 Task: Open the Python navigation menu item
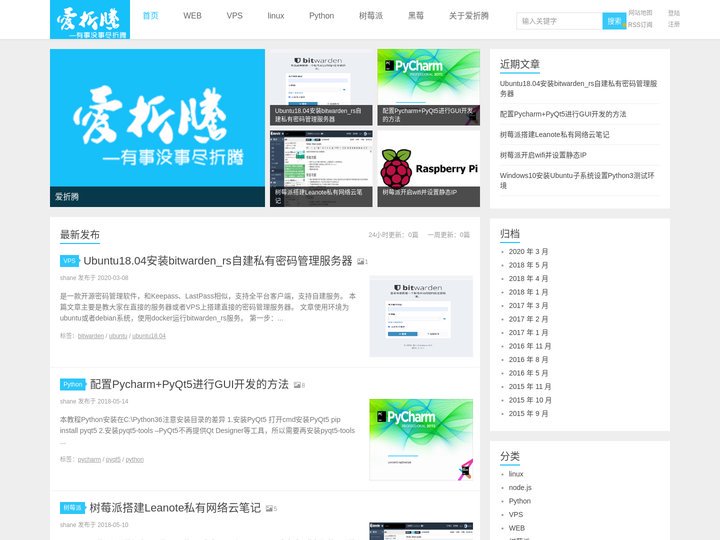click(321, 16)
